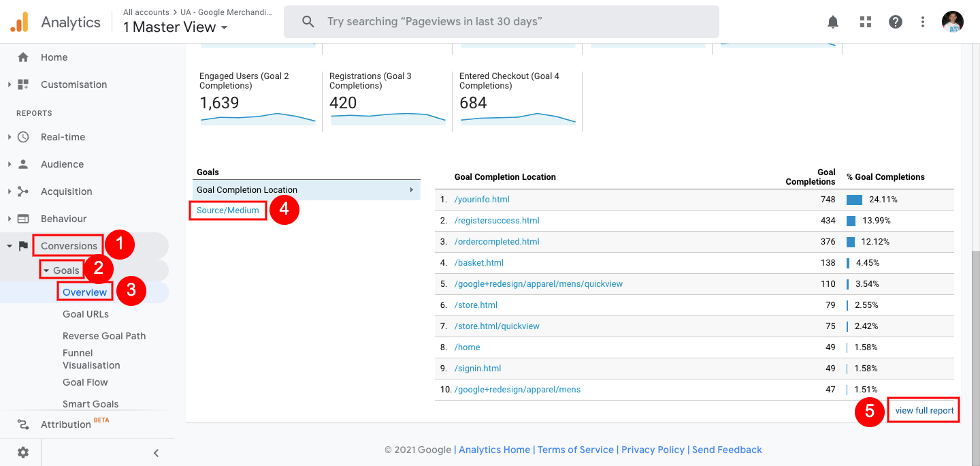Expand the Audience reports section

click(62, 164)
